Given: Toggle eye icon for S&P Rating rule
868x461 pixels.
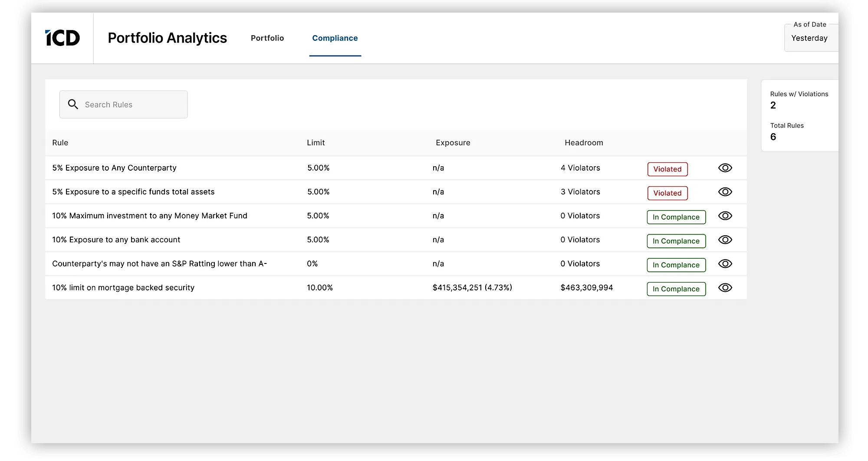Looking at the screenshot, I should click(x=725, y=263).
